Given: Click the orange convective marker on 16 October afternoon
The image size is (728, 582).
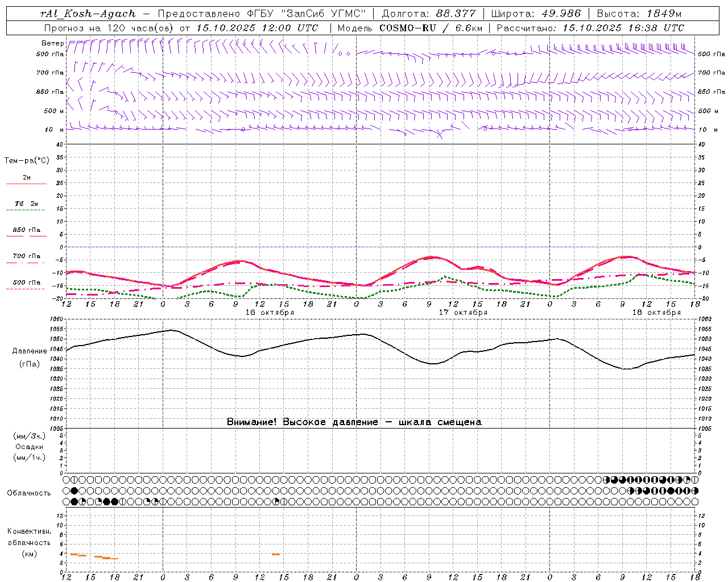Looking at the screenshot, I should (275, 554).
